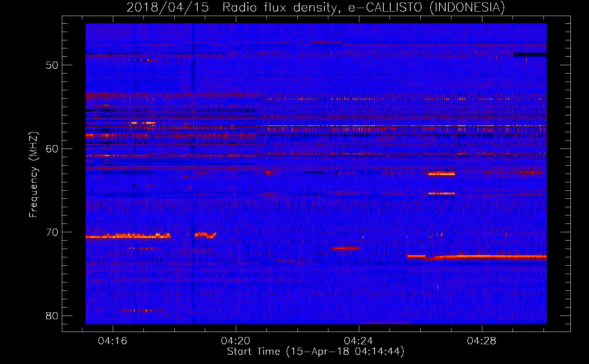Click the 04:24 time tick label
The image size is (589, 364).
tap(359, 341)
